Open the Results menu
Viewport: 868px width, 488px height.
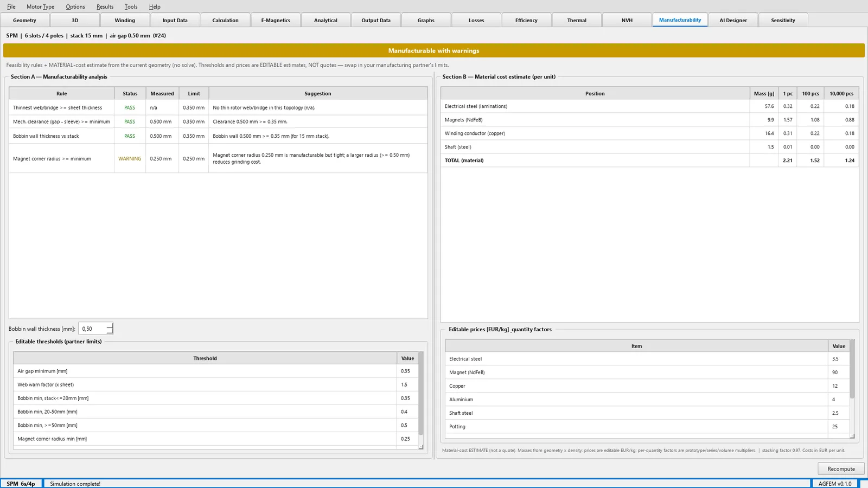[x=105, y=7]
